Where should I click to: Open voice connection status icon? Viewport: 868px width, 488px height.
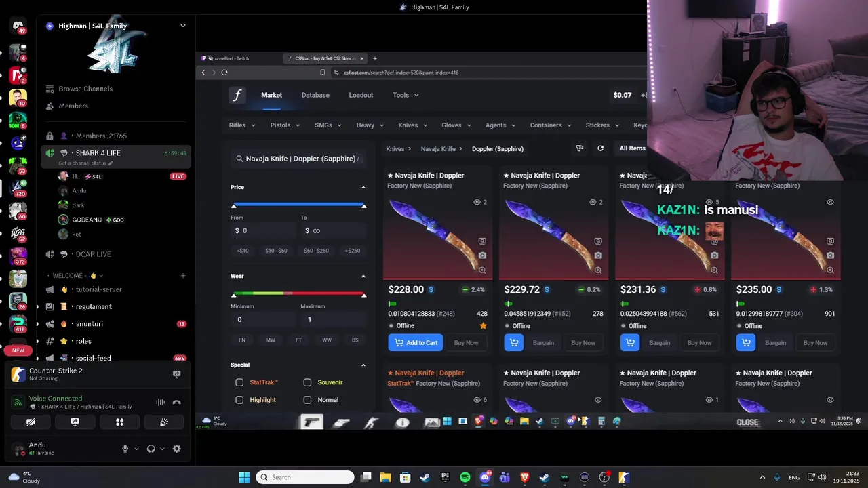[x=18, y=402]
